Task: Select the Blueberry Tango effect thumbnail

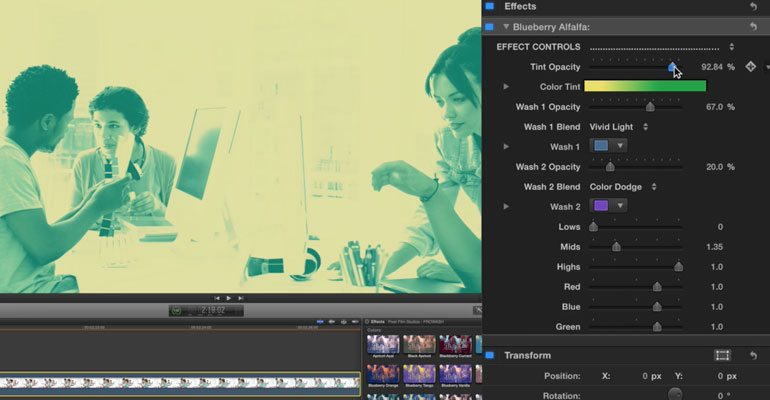Action: click(419, 374)
